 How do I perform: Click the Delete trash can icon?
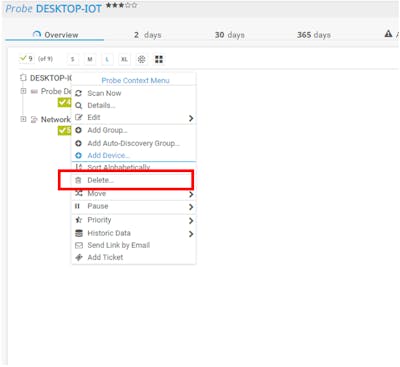click(78, 180)
